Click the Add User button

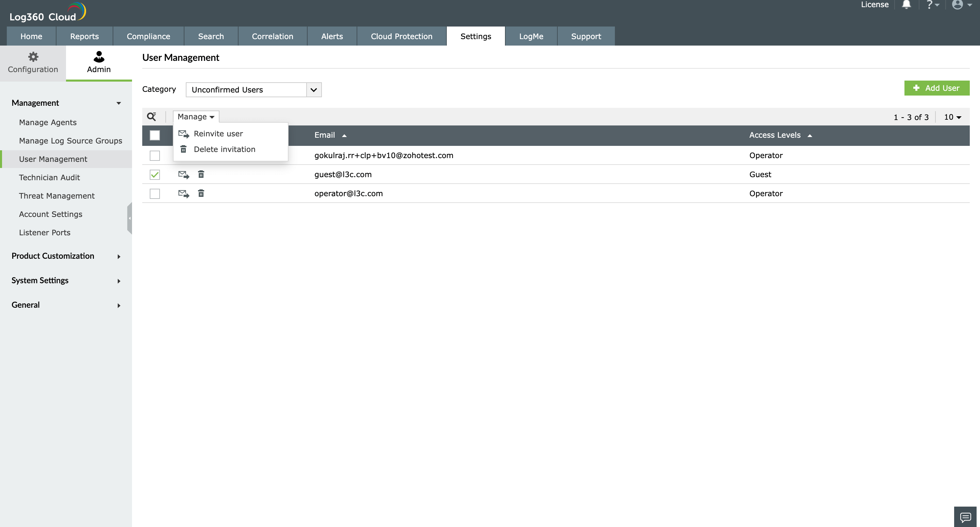(937, 88)
